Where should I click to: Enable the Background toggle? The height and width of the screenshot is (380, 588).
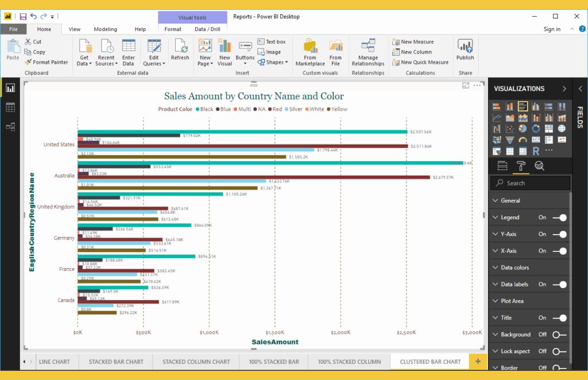pyautogui.click(x=557, y=334)
